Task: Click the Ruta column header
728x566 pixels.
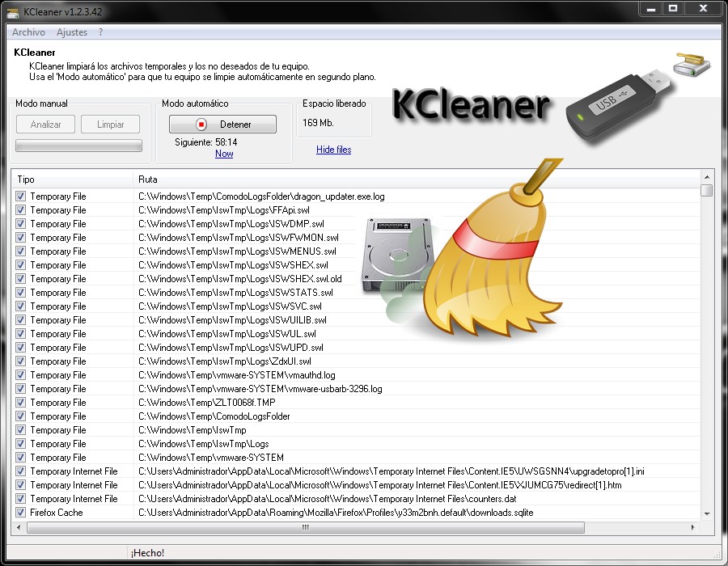Action: click(417, 180)
